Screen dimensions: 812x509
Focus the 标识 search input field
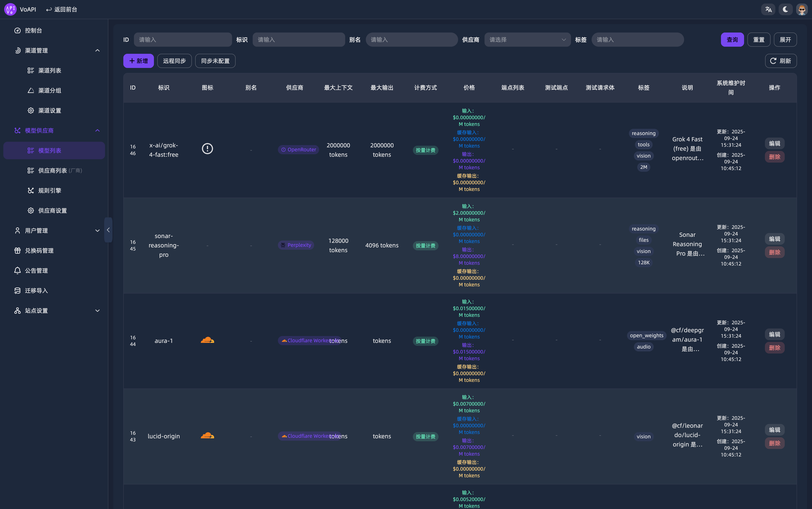click(298, 40)
